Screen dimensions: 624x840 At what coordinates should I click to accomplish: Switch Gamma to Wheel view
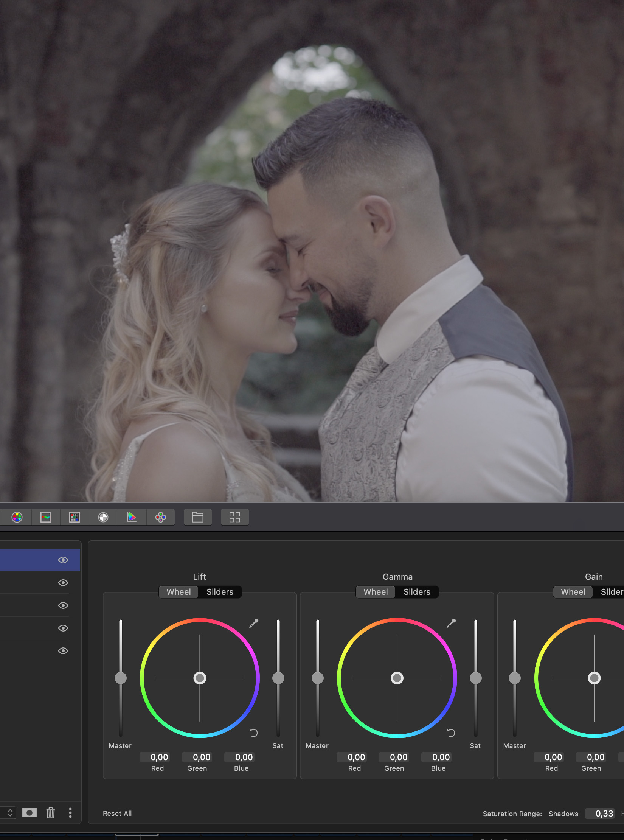tap(376, 592)
